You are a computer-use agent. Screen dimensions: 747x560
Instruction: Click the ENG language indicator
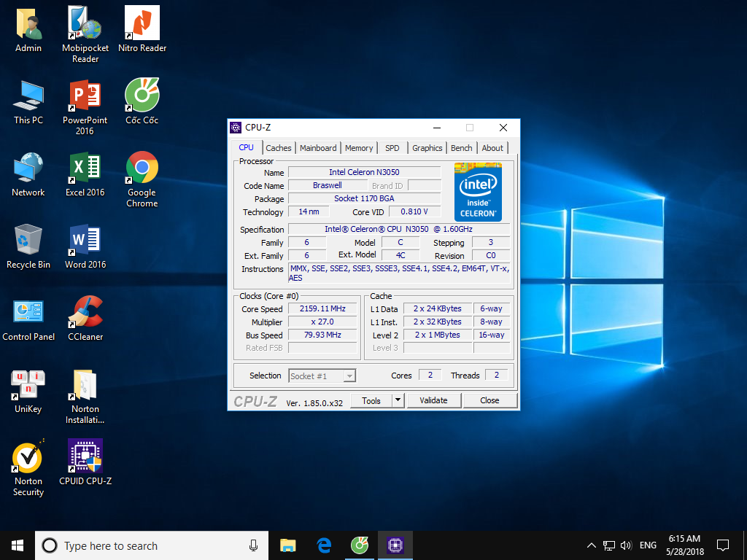[x=648, y=545]
